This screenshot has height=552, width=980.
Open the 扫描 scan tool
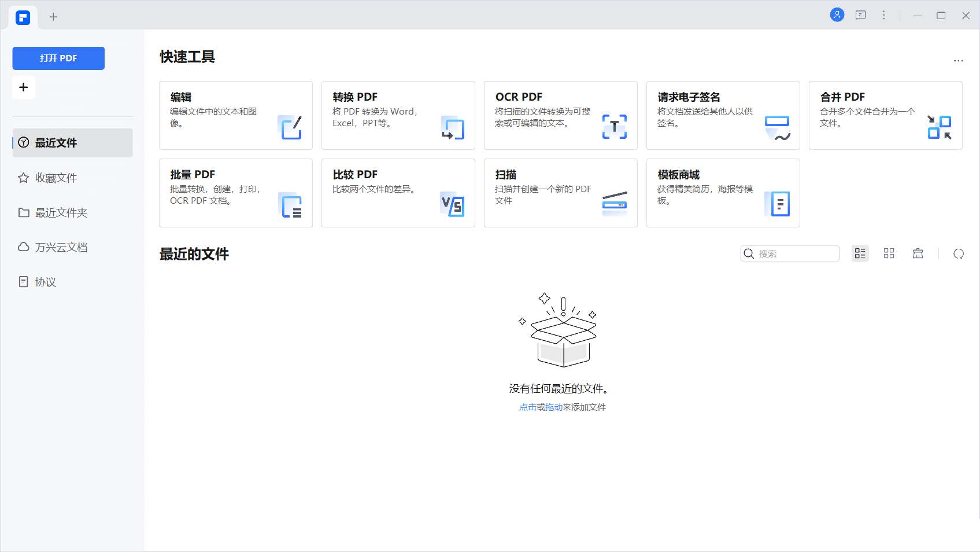click(560, 193)
